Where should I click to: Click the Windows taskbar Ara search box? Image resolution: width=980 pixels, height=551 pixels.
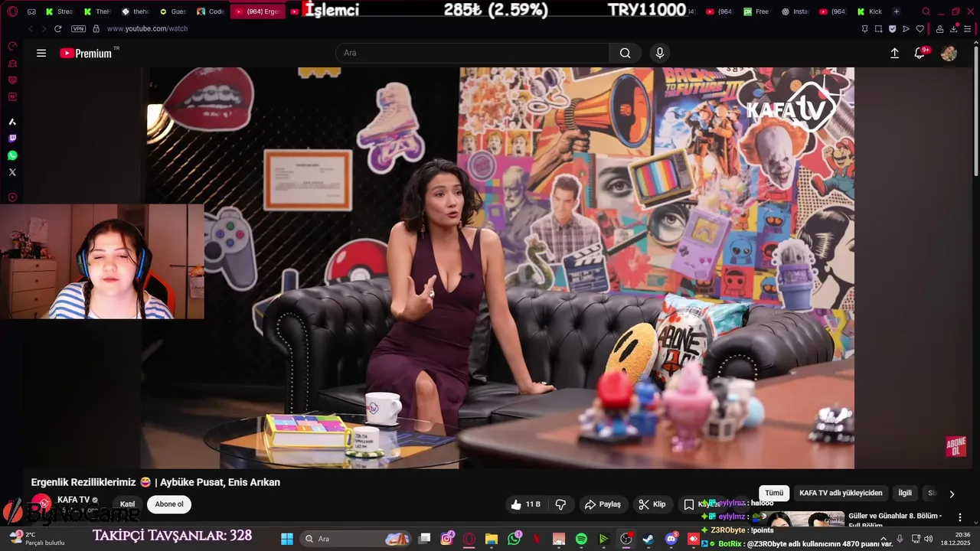(x=356, y=539)
